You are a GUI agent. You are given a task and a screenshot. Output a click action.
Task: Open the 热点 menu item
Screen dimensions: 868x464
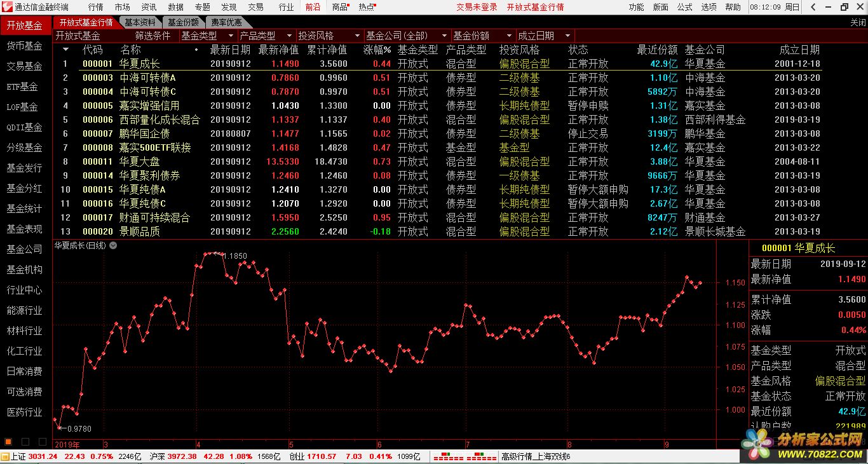pos(367,7)
